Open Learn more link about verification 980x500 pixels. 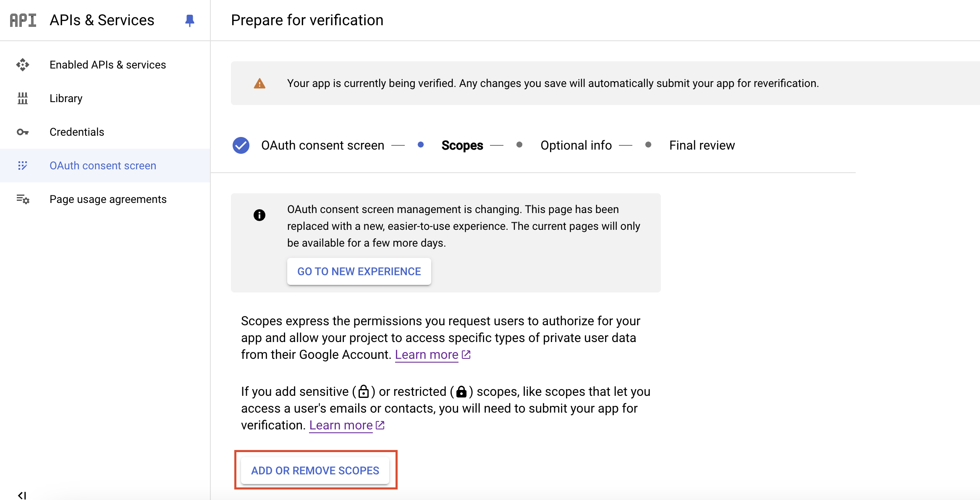tap(341, 425)
